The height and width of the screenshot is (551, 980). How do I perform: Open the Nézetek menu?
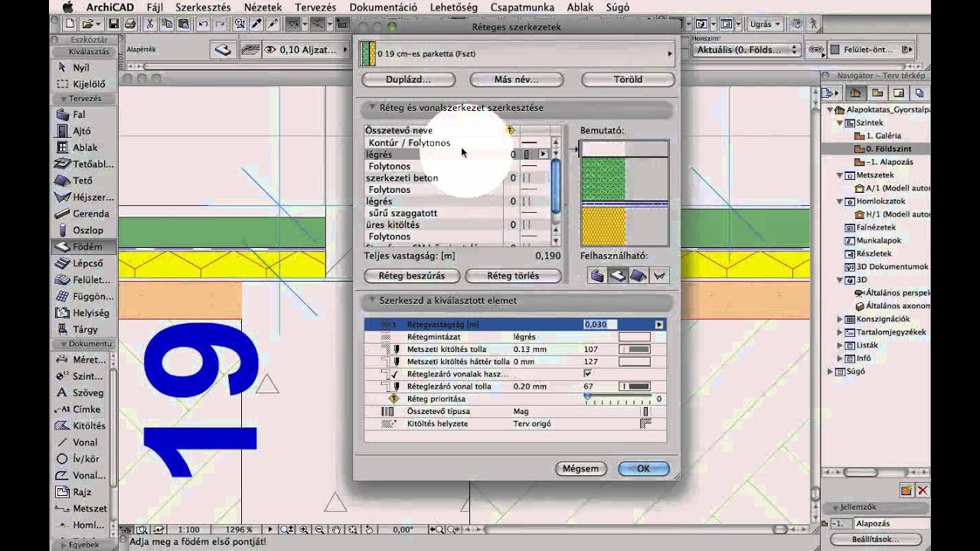pyautogui.click(x=263, y=7)
